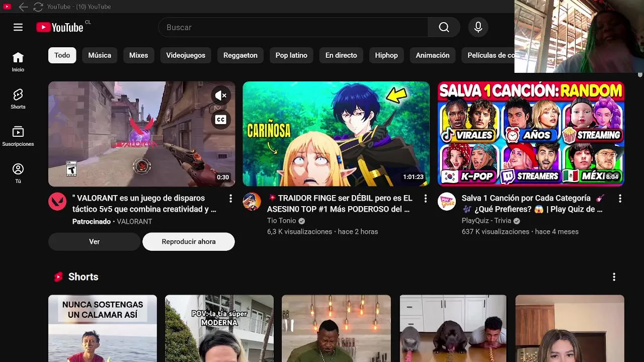Open the VALORANT ad title link

pyautogui.click(x=144, y=204)
